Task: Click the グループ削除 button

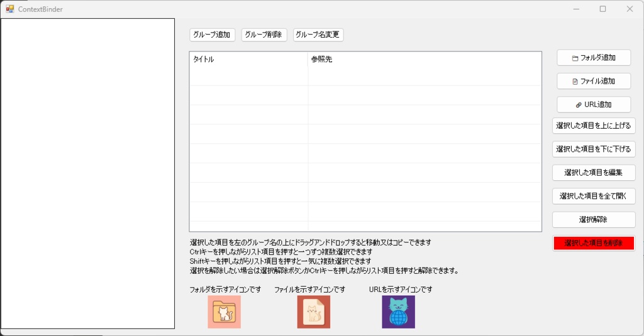Action: [x=264, y=35]
